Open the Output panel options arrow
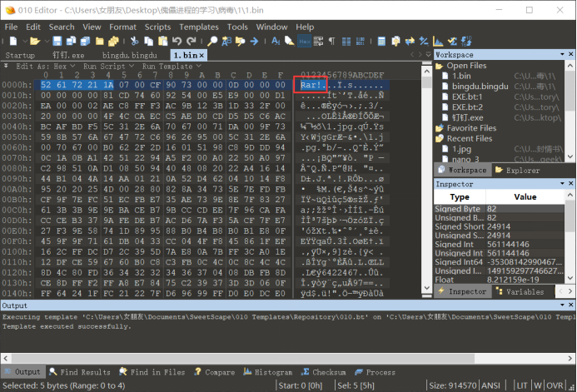 (562, 305)
